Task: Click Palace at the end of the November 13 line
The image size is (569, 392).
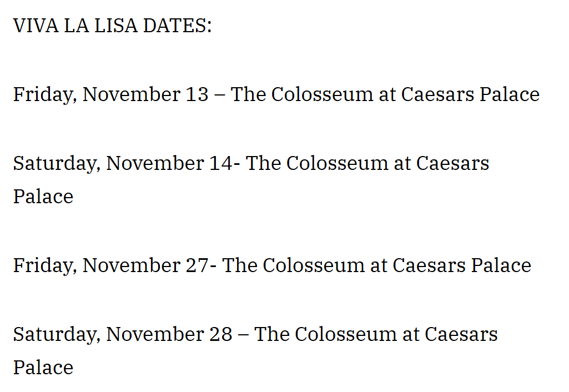Action: [x=510, y=95]
